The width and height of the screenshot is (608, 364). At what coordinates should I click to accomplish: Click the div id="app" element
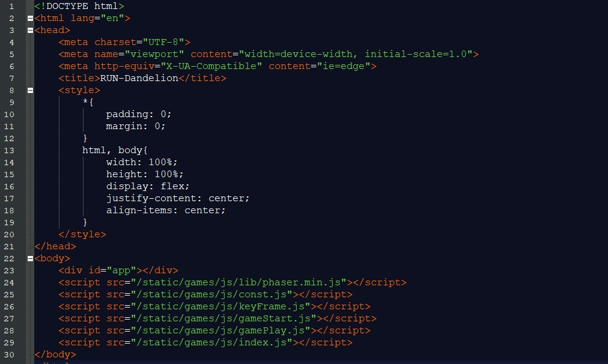[118, 270]
